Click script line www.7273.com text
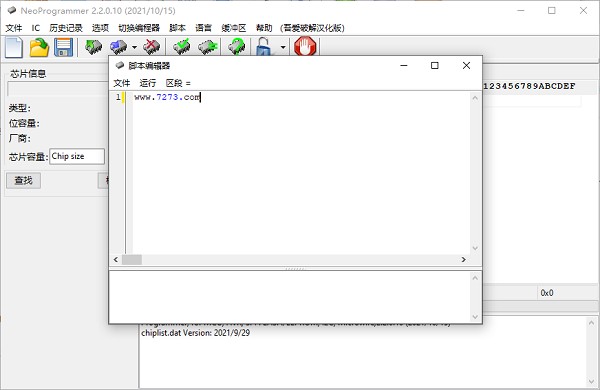 click(167, 97)
